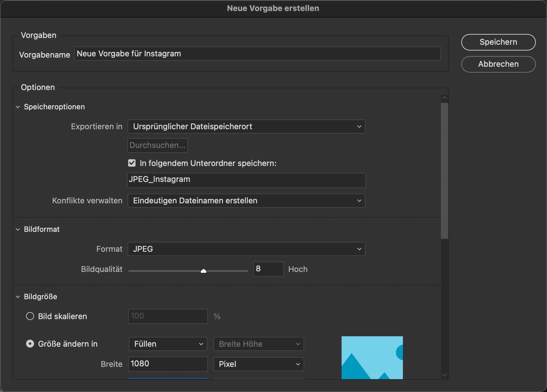
Task: Select the Größe ändern in radio button
Action: coord(30,344)
